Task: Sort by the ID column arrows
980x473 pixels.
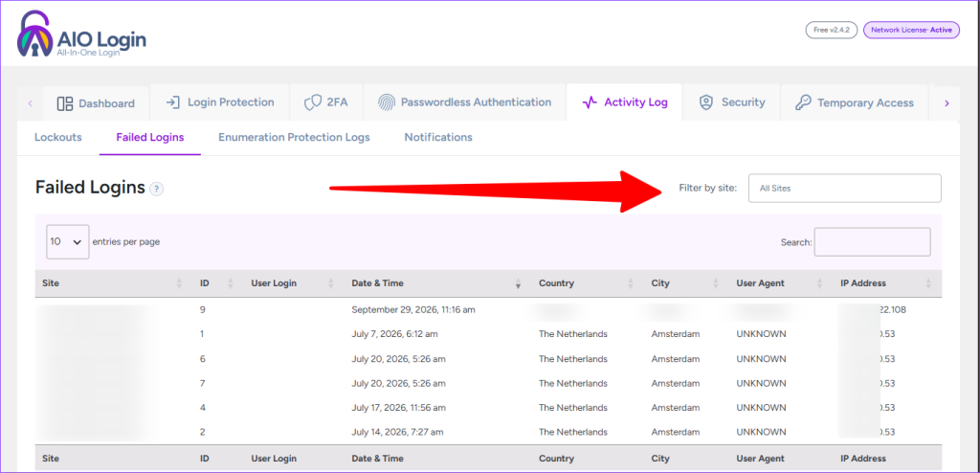Action: point(230,283)
